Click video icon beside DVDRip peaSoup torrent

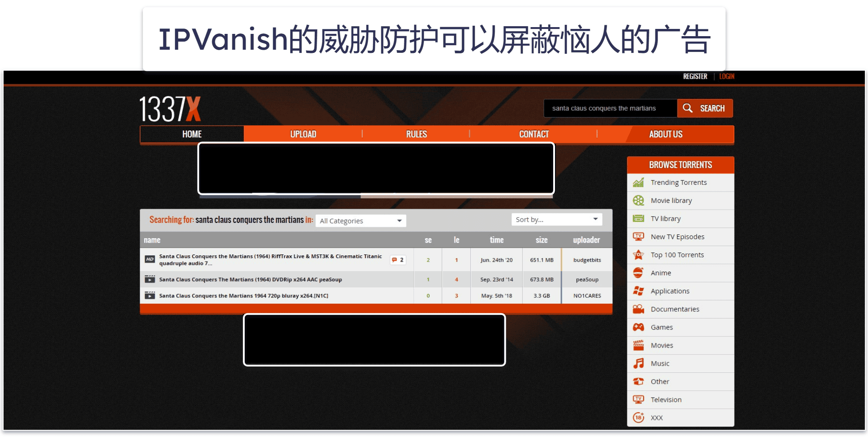click(x=150, y=279)
